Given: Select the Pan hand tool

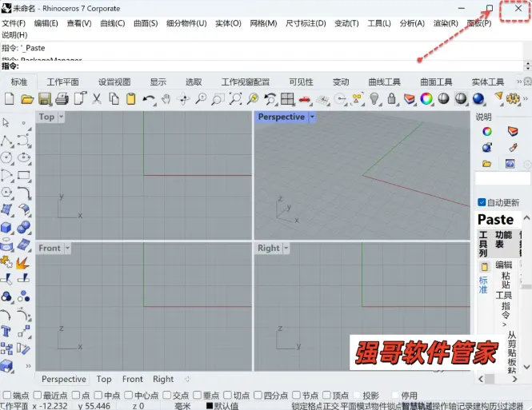Looking at the screenshot, I should click(x=166, y=99).
